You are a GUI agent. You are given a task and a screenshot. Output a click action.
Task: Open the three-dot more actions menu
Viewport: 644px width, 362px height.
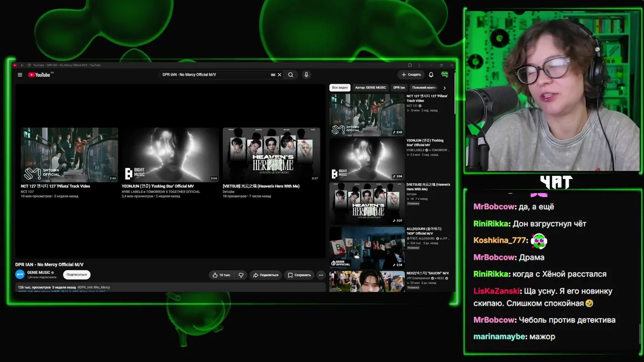pos(321,275)
